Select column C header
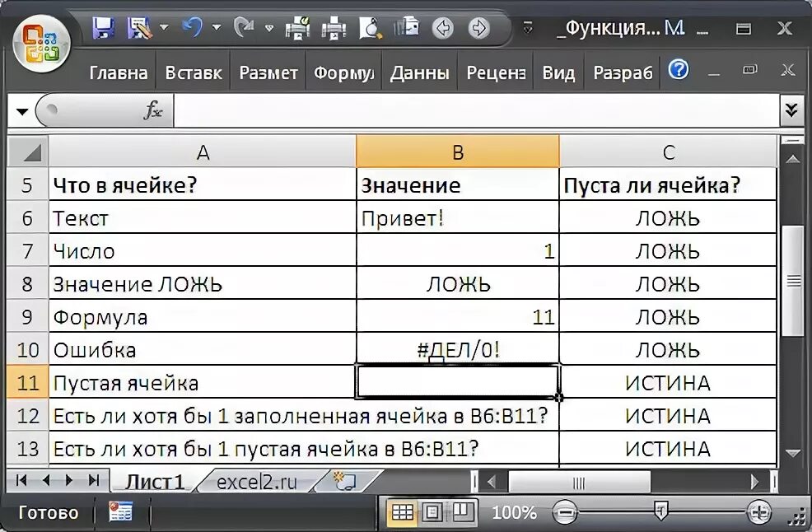The width and height of the screenshot is (812, 532). 668,152
